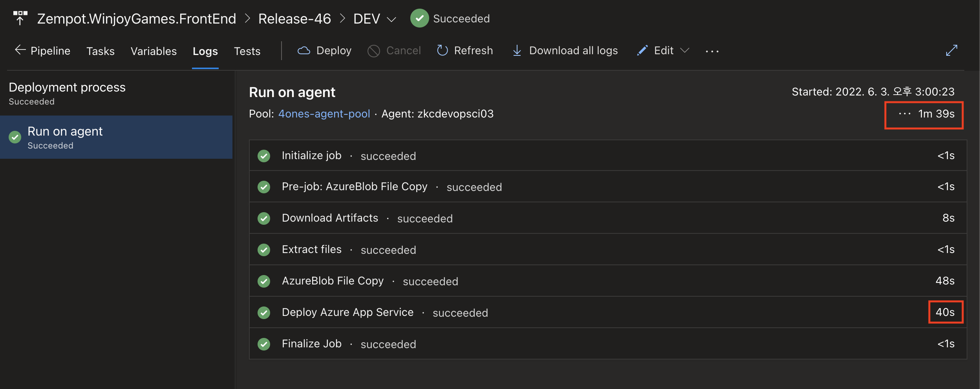Switch to the Tasks tab

pos(101,51)
